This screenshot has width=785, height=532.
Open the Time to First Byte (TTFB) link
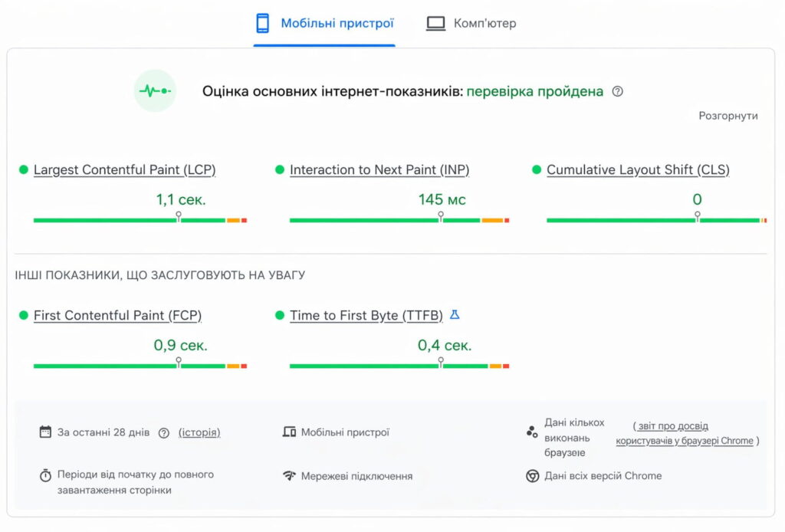pos(366,316)
